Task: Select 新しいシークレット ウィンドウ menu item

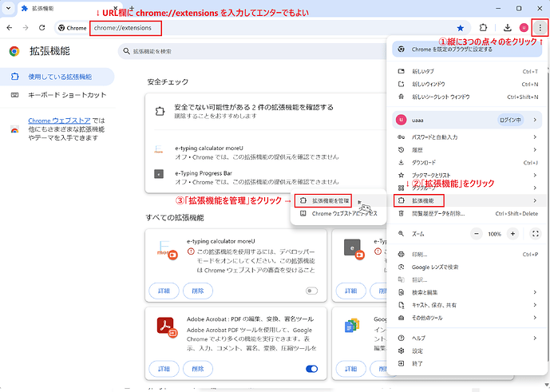Action: click(x=467, y=97)
